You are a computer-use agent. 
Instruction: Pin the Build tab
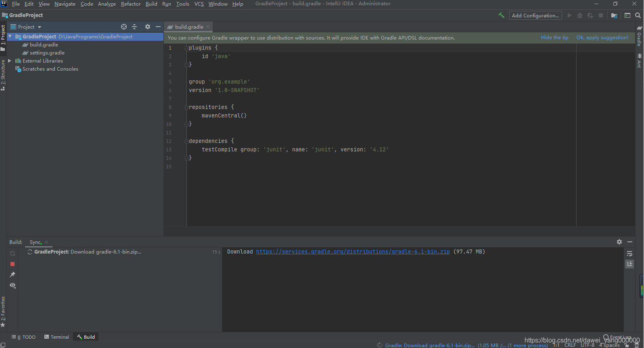[x=13, y=275]
